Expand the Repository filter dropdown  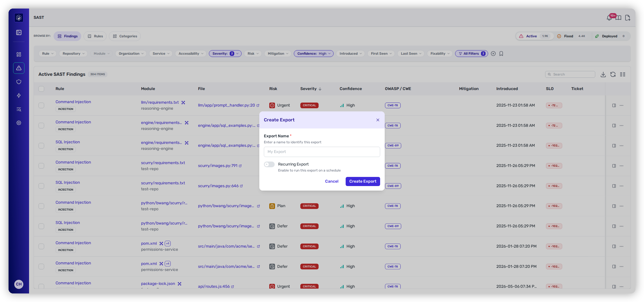74,54
